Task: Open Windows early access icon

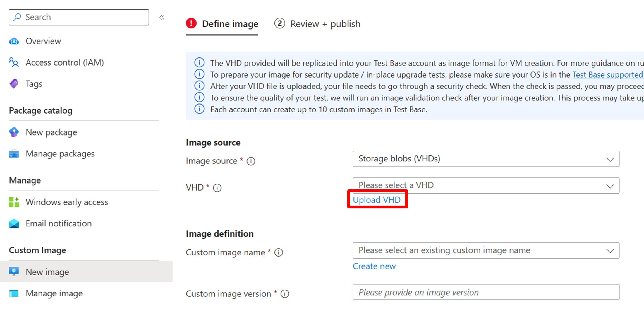Action: (14, 202)
